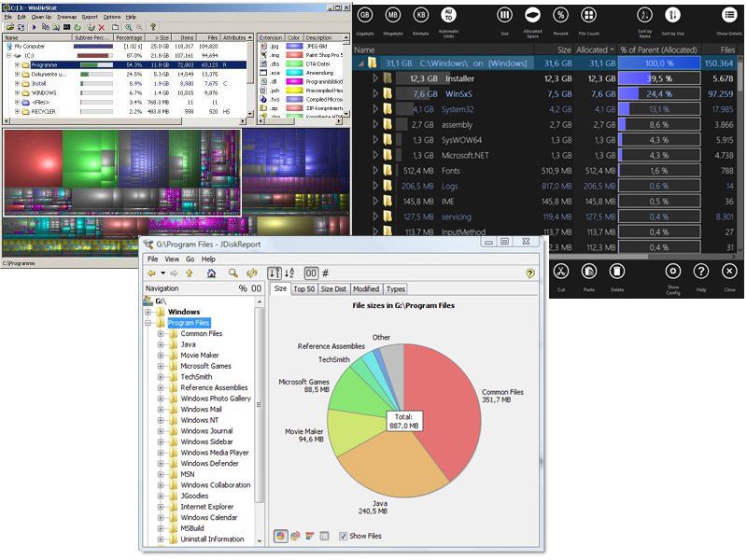Click the Cut scissors icon
Image resolution: width=747 pixels, height=560 pixels.
click(561, 271)
